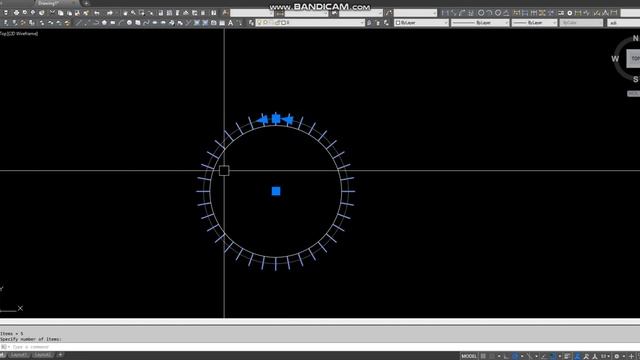Click the array center square grip
The height and width of the screenshot is (360, 640).
coord(276,191)
